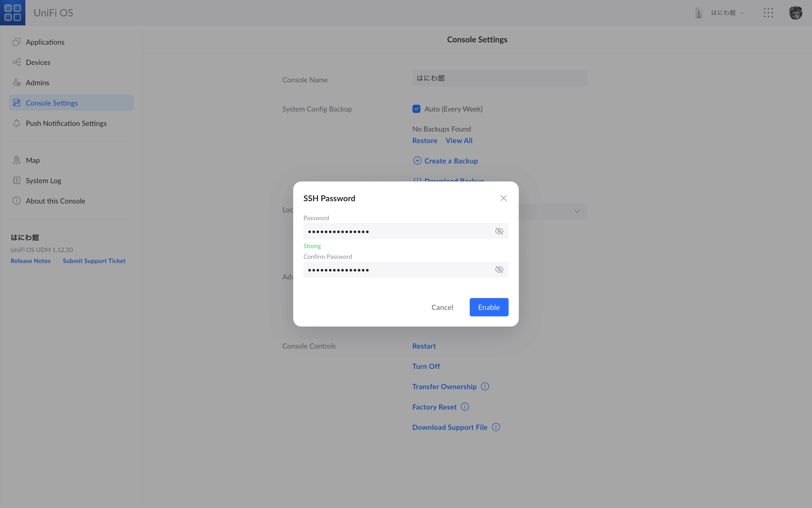Open Push Notification Settings

click(71, 123)
